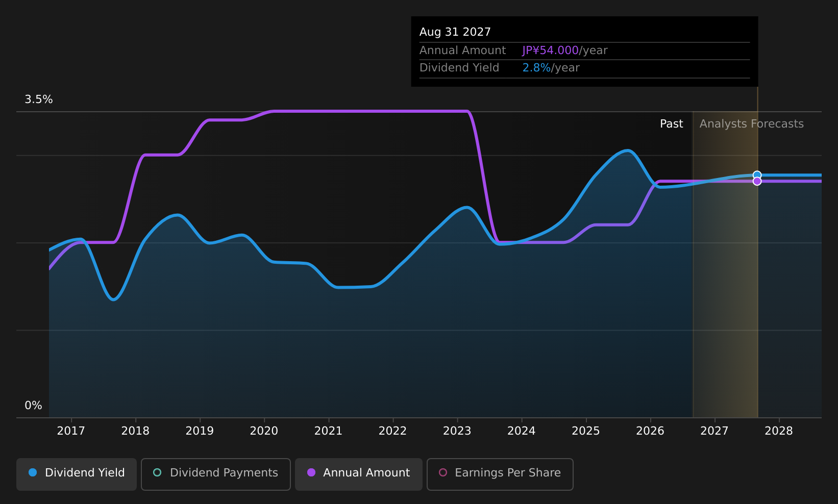
Task: Click the Analysts Forecasts label
Action: [751, 124]
